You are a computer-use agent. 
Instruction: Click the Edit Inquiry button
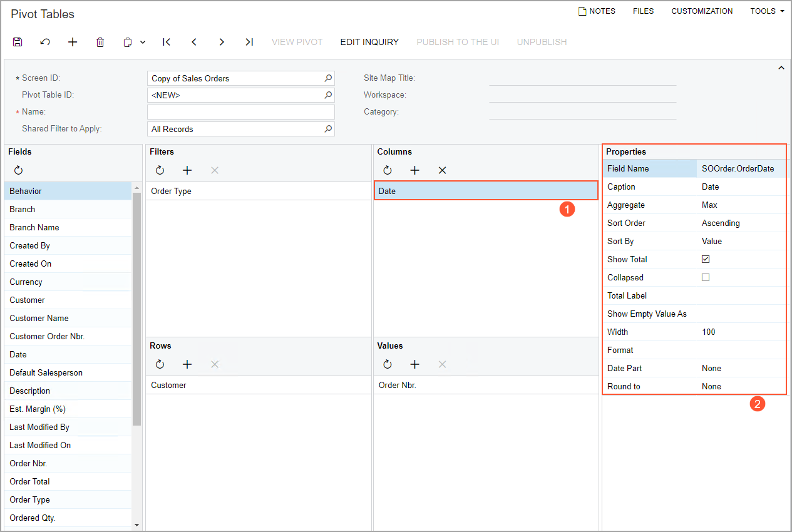pyautogui.click(x=369, y=42)
